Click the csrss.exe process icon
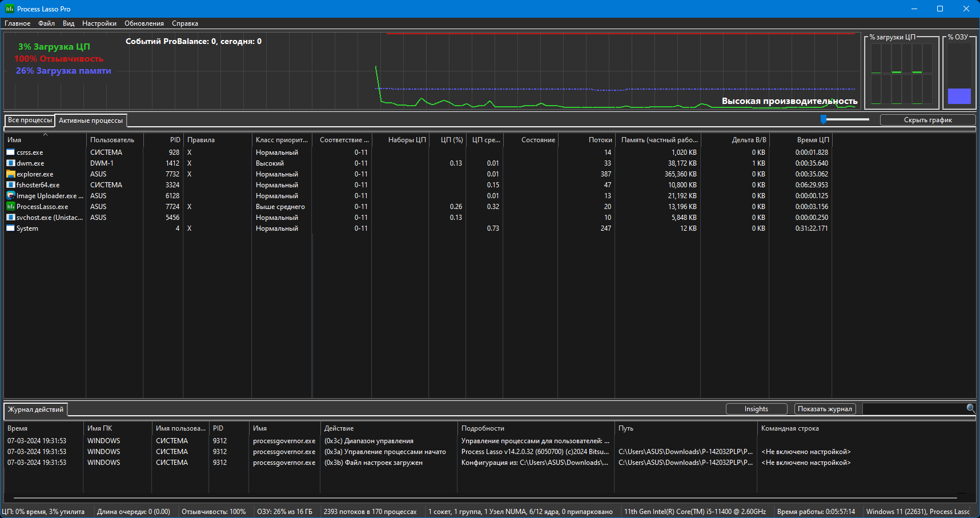 (10, 152)
